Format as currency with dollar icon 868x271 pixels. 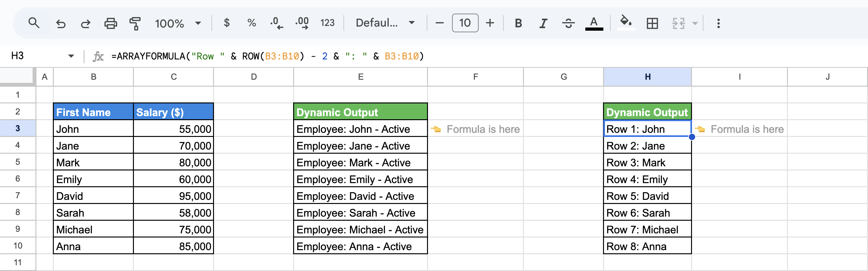click(x=227, y=23)
